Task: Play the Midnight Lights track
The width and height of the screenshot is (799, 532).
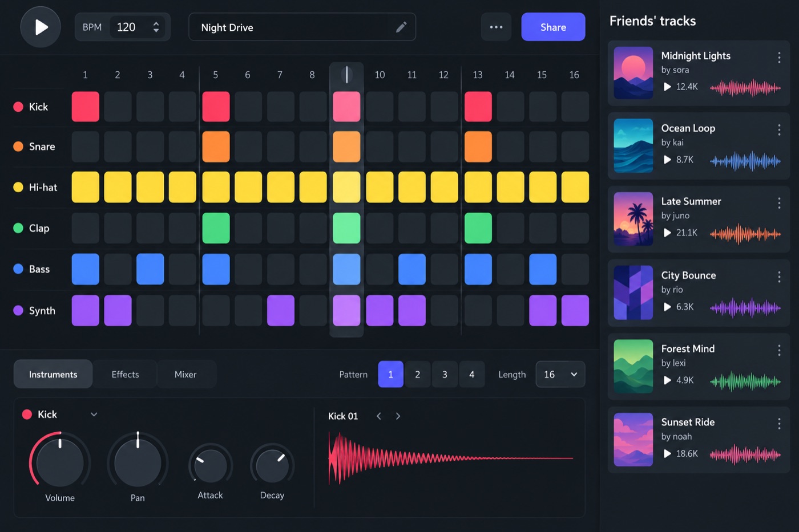Action: (x=667, y=87)
